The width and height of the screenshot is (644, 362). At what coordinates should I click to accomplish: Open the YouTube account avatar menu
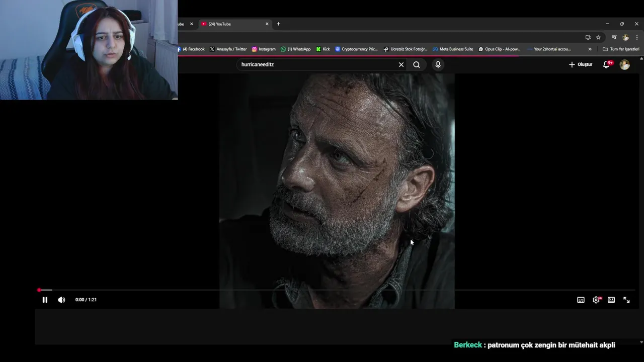coord(625,64)
